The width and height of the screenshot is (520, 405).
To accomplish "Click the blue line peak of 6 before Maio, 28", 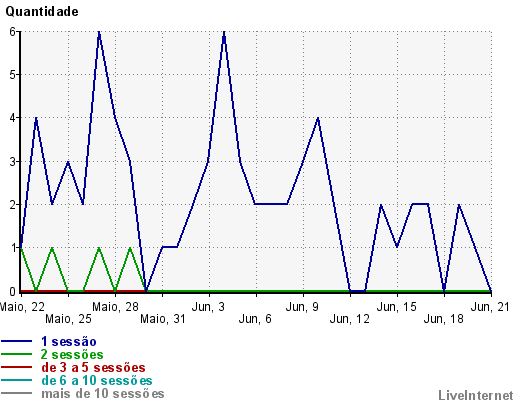I will pos(99,32).
